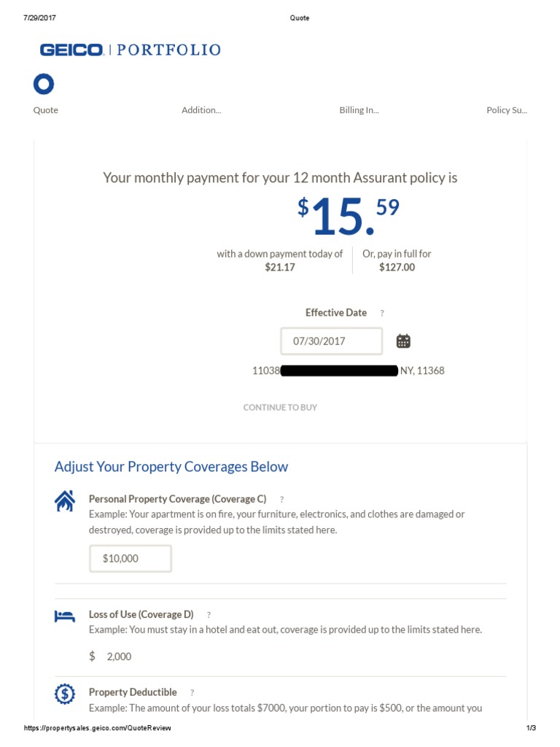This screenshot has width=560, height=747.
Task: Open help for Property Deductible
Action: [192, 692]
